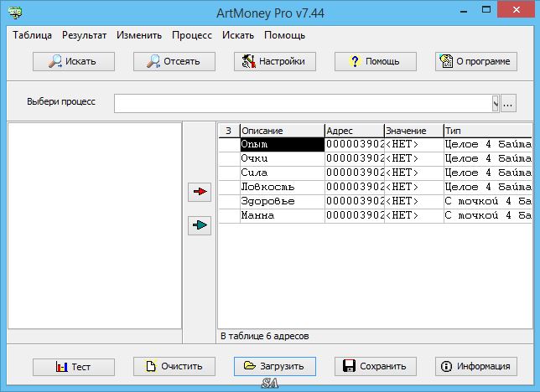Click the З column header

tap(229, 131)
